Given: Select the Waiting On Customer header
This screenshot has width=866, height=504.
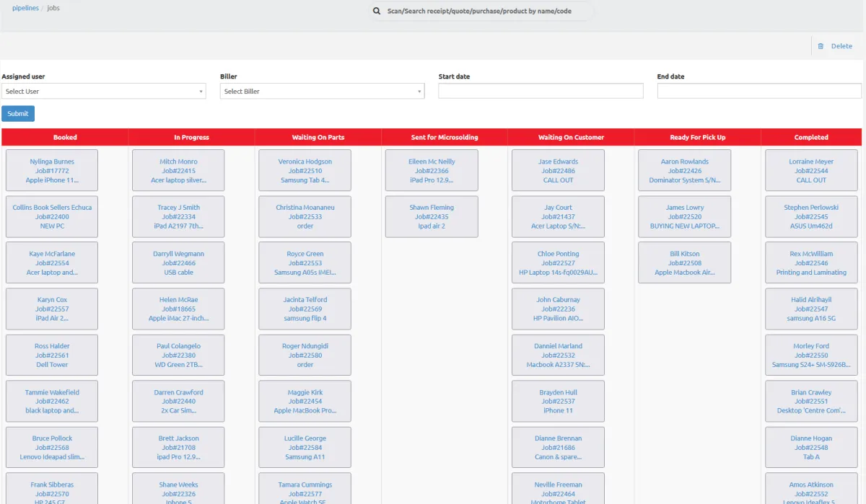Looking at the screenshot, I should [x=571, y=137].
